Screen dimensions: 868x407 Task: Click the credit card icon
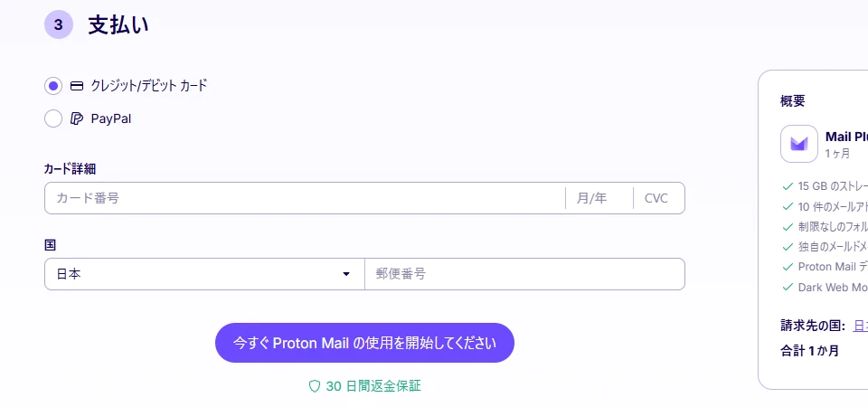click(77, 86)
